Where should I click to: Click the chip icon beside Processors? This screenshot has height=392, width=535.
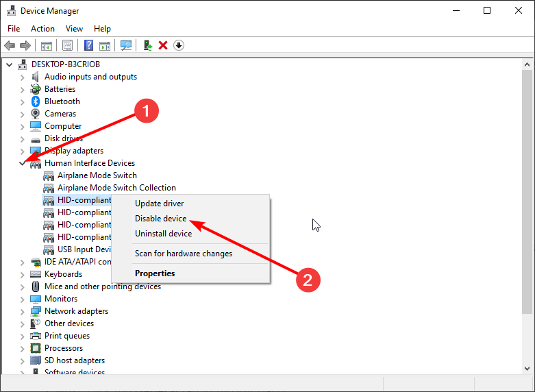36,348
